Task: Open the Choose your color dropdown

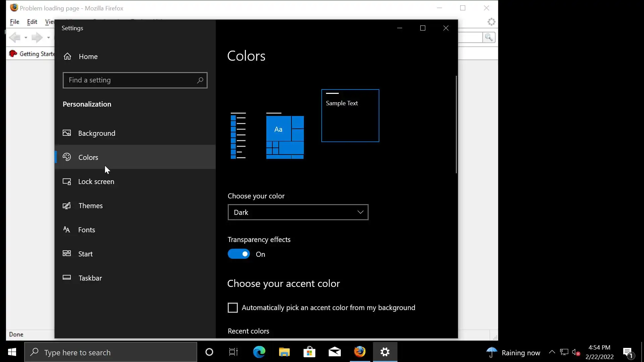Action: 298,212
